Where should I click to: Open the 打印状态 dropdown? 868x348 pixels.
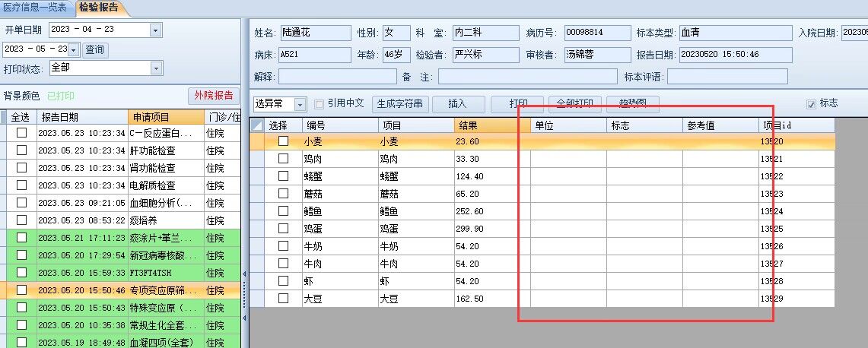click(156, 68)
